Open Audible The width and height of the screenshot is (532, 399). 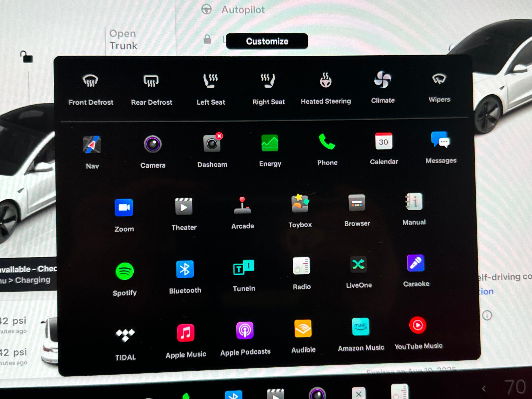click(303, 336)
